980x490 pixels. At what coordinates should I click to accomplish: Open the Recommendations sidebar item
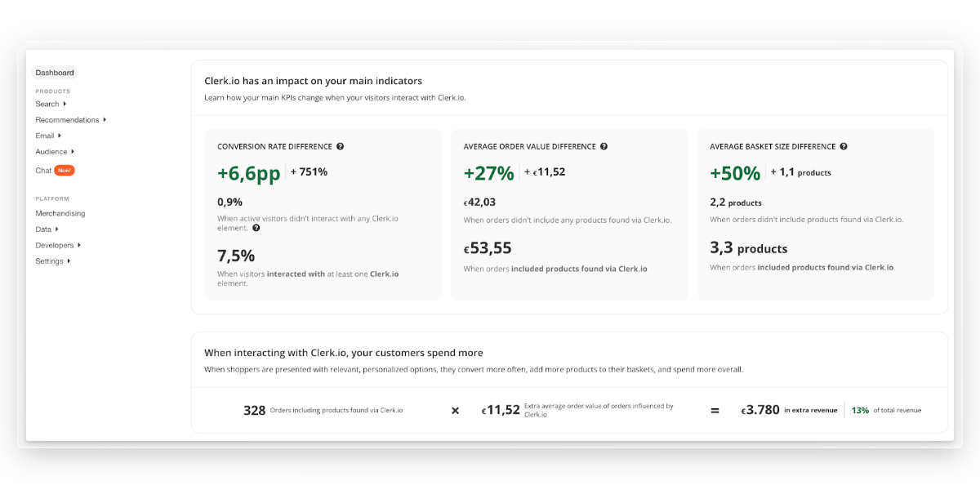(x=67, y=120)
